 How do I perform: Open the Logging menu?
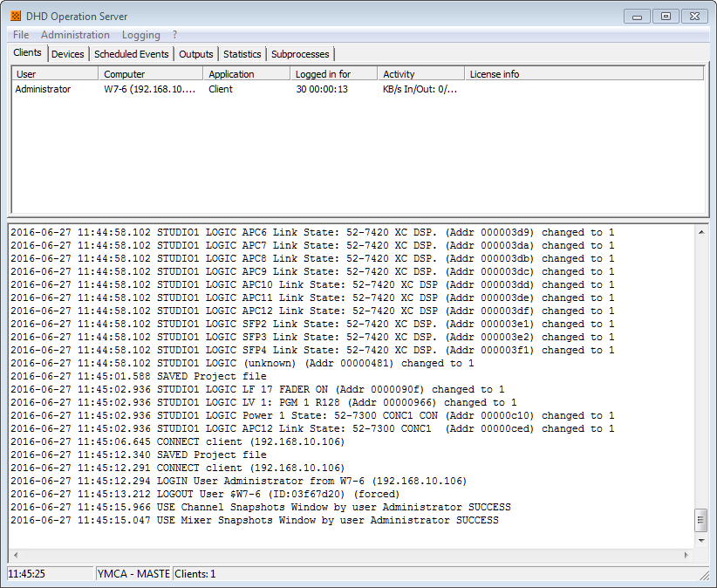point(141,35)
